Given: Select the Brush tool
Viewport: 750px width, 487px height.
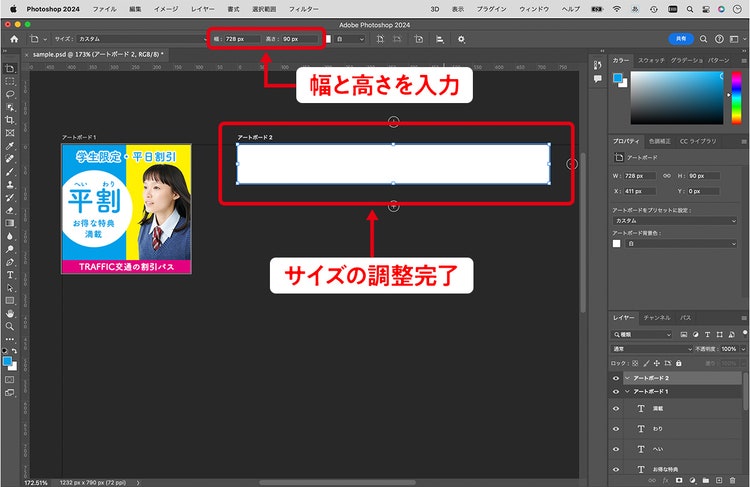Looking at the screenshot, I should [10, 172].
